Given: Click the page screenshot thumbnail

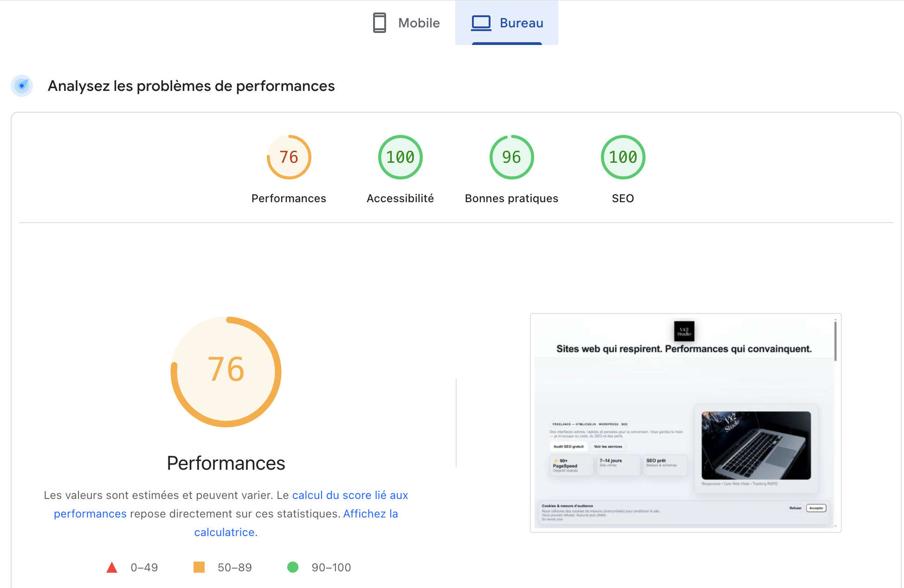Looking at the screenshot, I should [685, 422].
